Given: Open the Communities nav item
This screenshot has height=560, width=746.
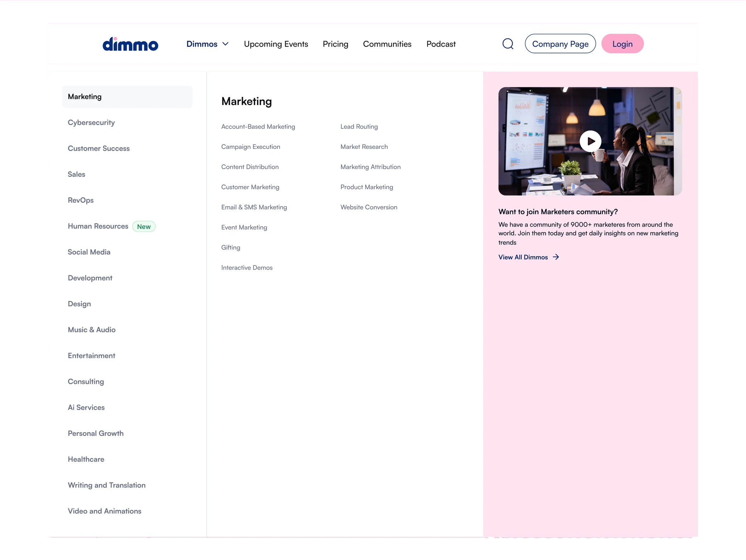Looking at the screenshot, I should coord(387,44).
